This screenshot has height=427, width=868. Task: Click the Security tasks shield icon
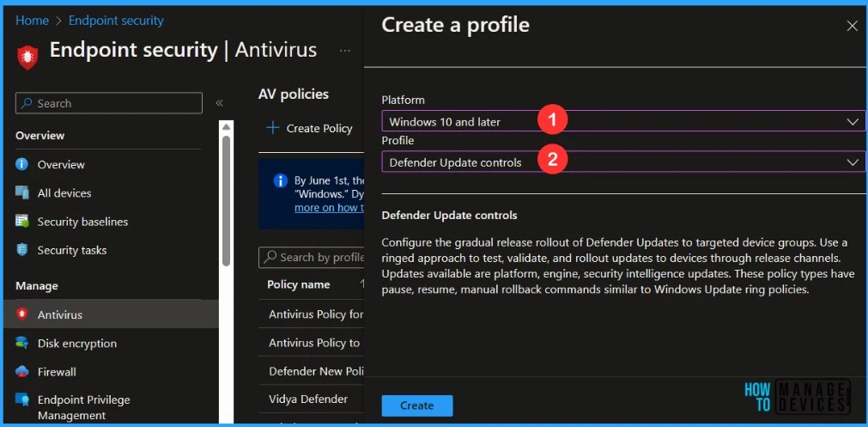[22, 250]
